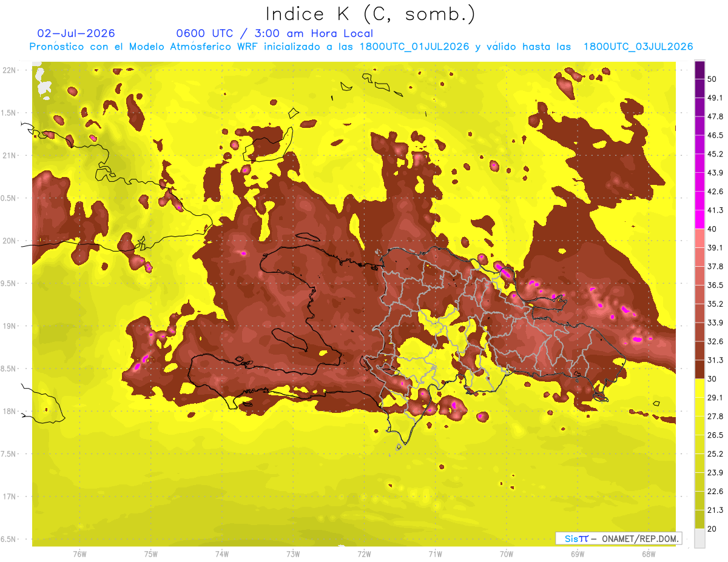Viewport: 728px width, 562px height.
Task: Click the latitude label '6.5N'
Action: click(9, 540)
